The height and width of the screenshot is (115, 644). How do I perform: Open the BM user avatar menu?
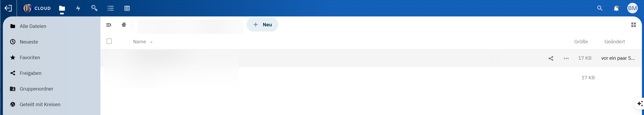point(632,8)
